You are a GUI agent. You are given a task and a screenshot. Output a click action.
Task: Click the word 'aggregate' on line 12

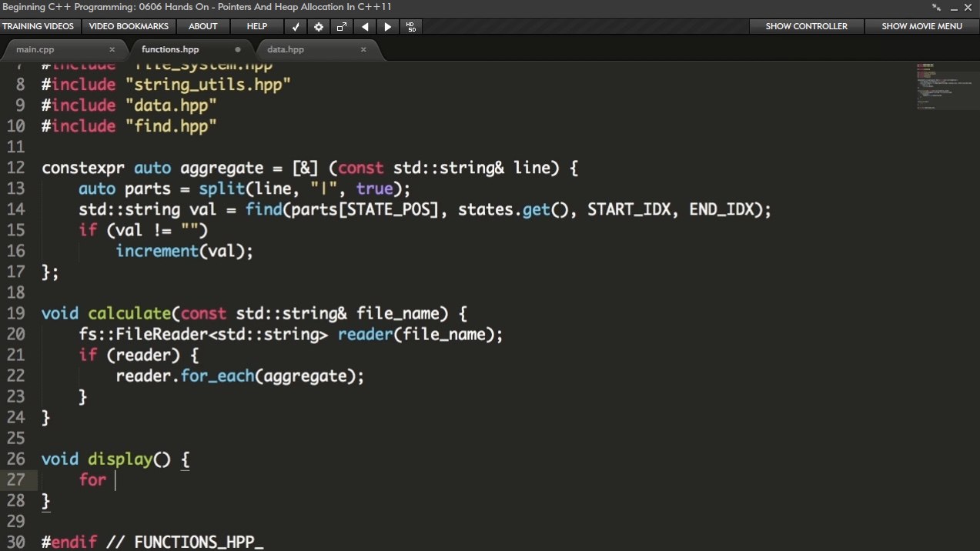pos(222,168)
